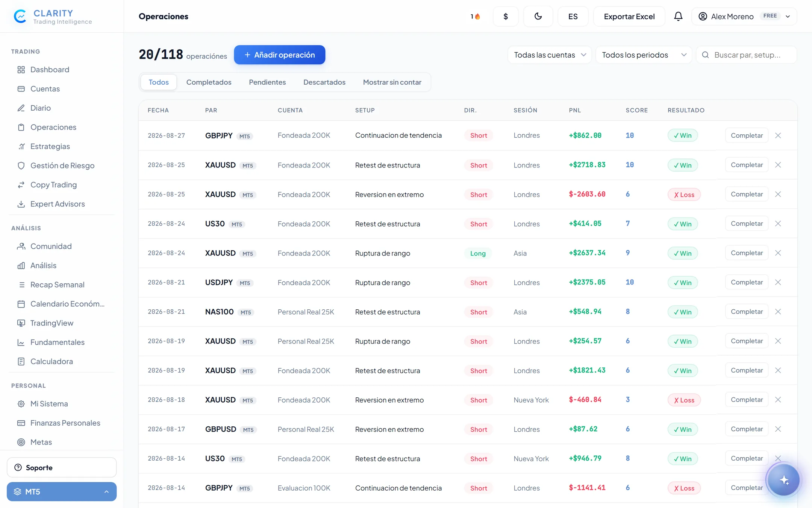
Task: Open the floating AI assistant sparkle button
Action: click(784, 480)
